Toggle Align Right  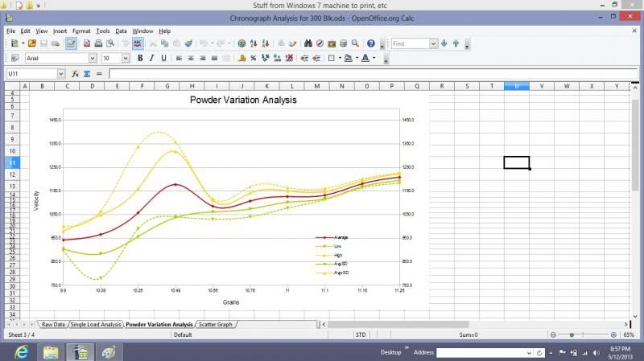(x=203, y=58)
